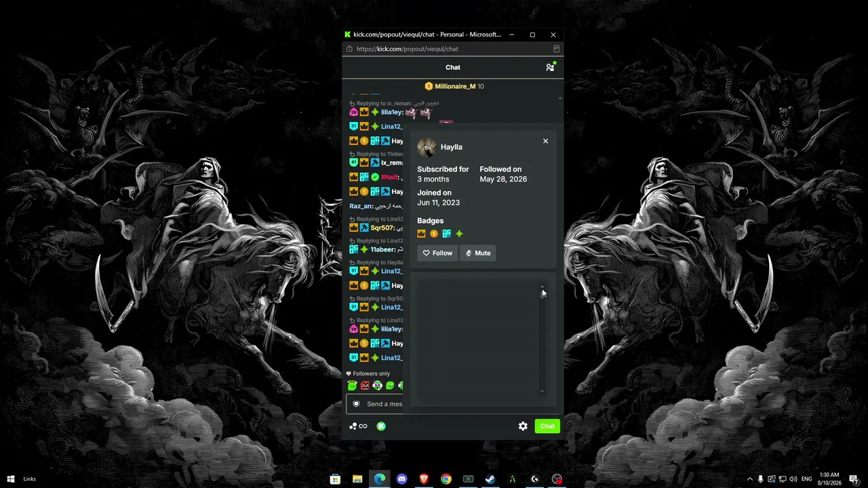Open Microsoft Store from the taskbar
868x488 pixels.
(x=335, y=479)
